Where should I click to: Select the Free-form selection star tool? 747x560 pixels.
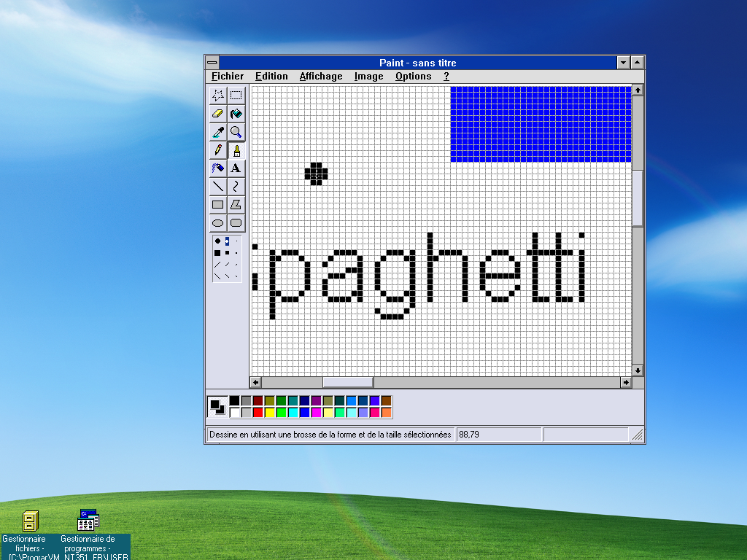pos(217,95)
